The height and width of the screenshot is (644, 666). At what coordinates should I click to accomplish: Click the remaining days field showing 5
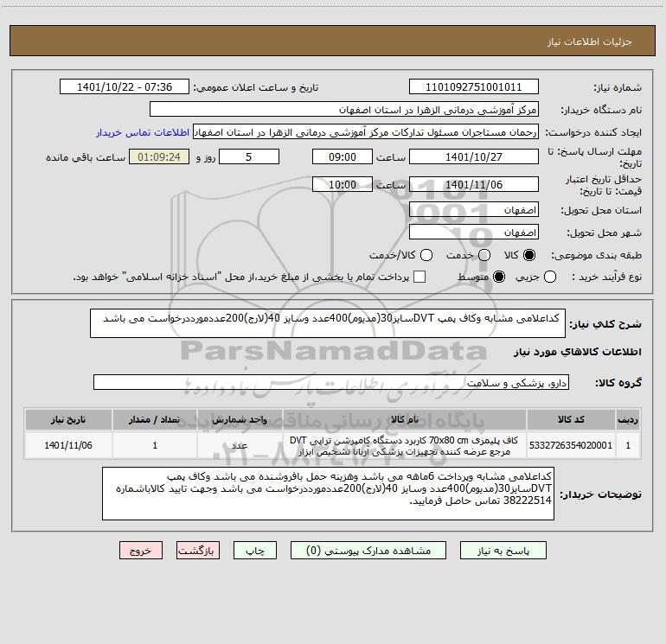(249, 156)
